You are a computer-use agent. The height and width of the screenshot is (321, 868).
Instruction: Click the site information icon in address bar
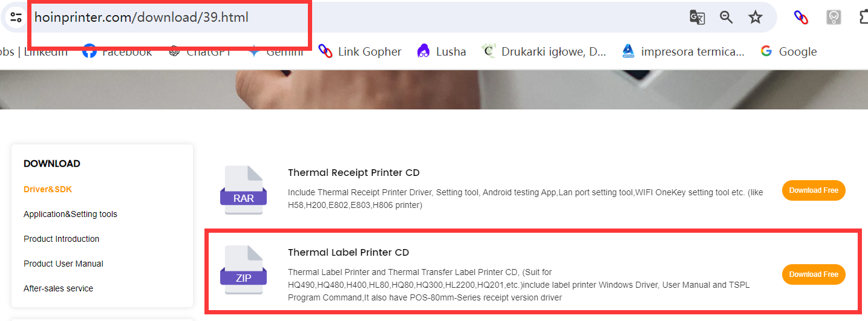pyautogui.click(x=16, y=17)
